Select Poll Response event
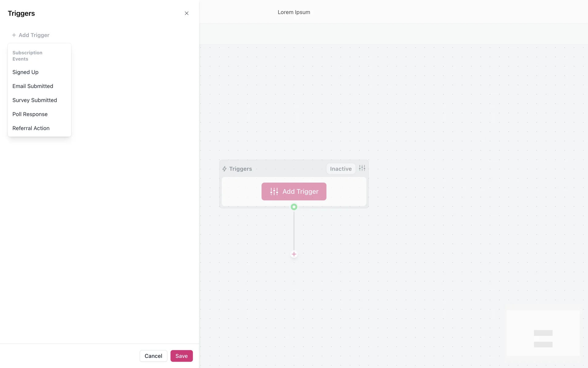The width and height of the screenshot is (588, 368). tap(30, 114)
